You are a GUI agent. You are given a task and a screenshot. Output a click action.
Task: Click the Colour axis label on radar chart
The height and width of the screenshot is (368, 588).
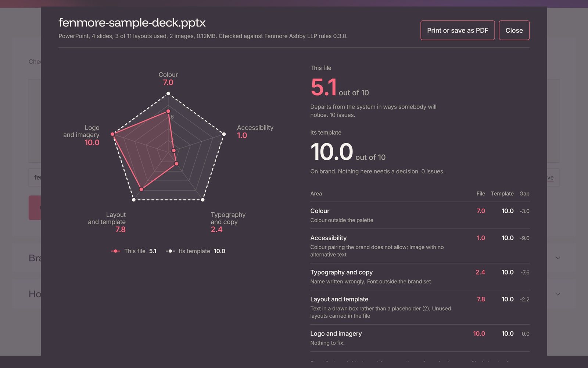pyautogui.click(x=168, y=75)
